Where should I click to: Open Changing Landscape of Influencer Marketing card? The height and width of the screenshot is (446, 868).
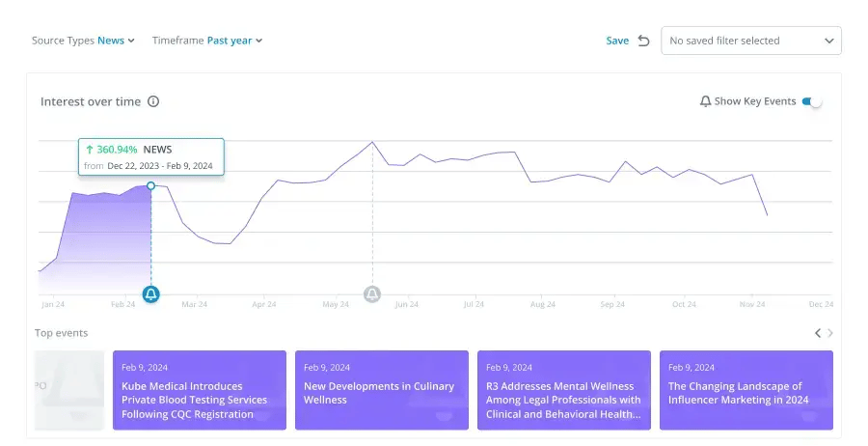(746, 390)
